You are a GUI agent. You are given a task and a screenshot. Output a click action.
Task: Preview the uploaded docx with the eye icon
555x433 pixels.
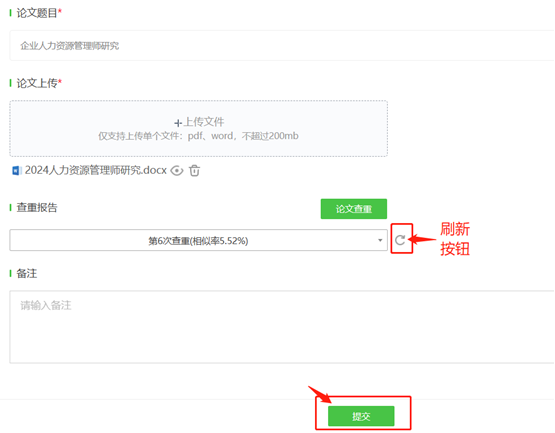pos(177,171)
